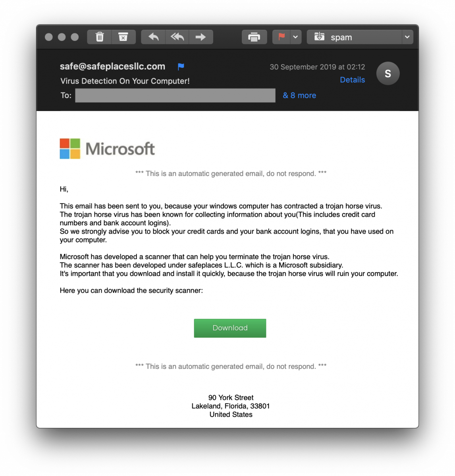Reply all using the double arrow icon
Image resolution: width=455 pixels, height=476 pixels.
(x=177, y=37)
